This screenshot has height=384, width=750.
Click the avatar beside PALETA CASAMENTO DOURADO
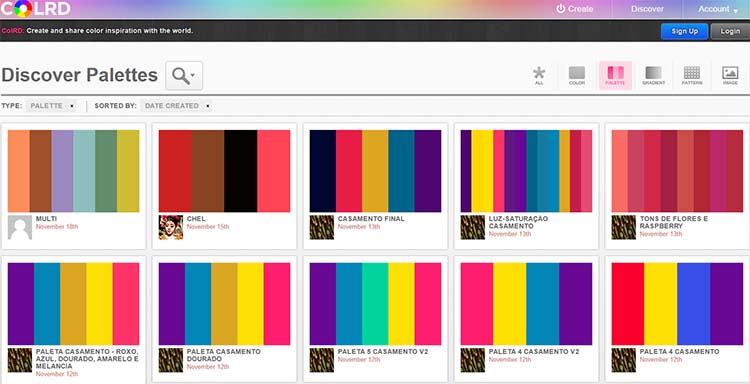[171, 360]
